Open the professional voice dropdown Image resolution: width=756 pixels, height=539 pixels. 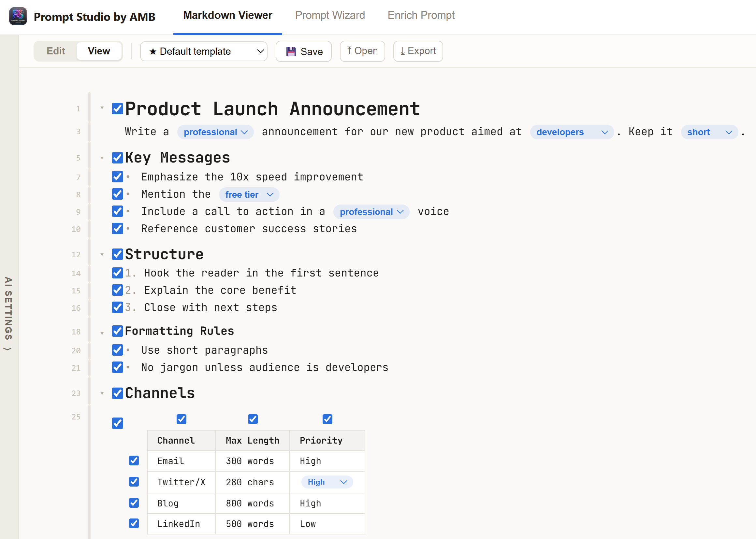click(371, 212)
